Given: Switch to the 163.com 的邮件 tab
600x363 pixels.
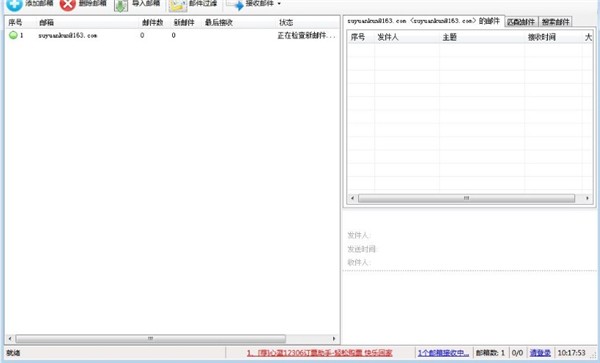Looking at the screenshot, I should pos(424,21).
